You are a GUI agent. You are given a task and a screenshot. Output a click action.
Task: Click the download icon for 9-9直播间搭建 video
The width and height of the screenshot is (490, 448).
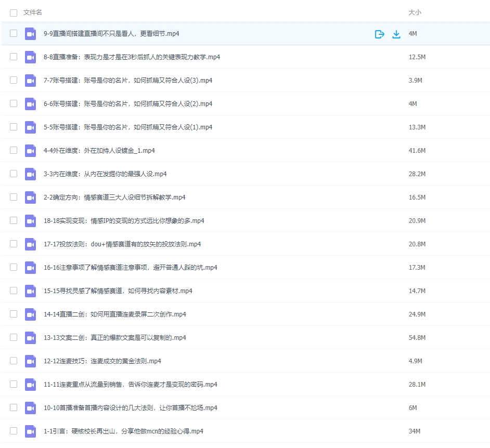[x=396, y=34]
